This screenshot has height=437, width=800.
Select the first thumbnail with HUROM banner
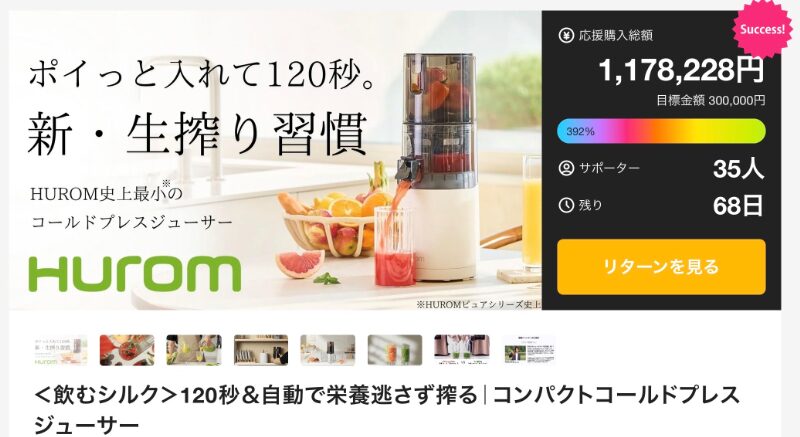pos(61,350)
